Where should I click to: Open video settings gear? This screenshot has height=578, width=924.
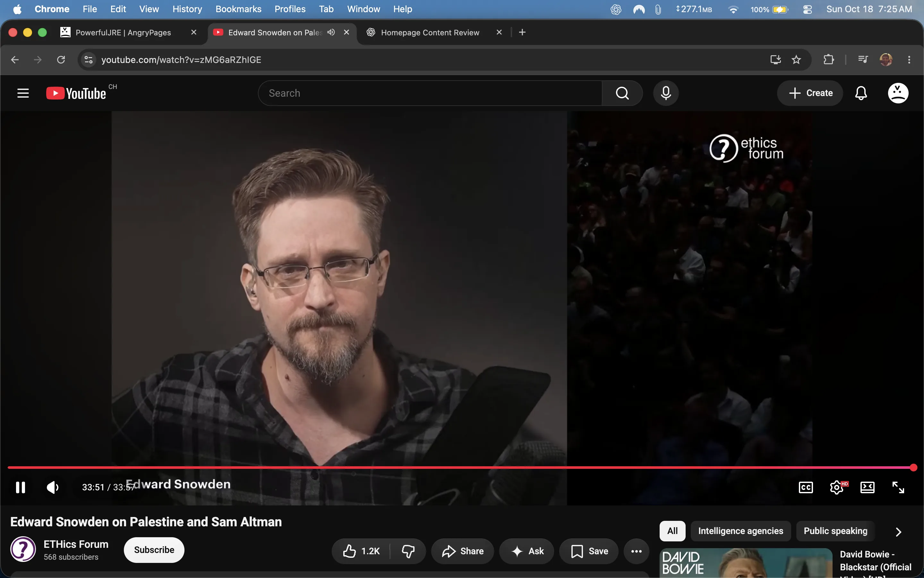(836, 487)
